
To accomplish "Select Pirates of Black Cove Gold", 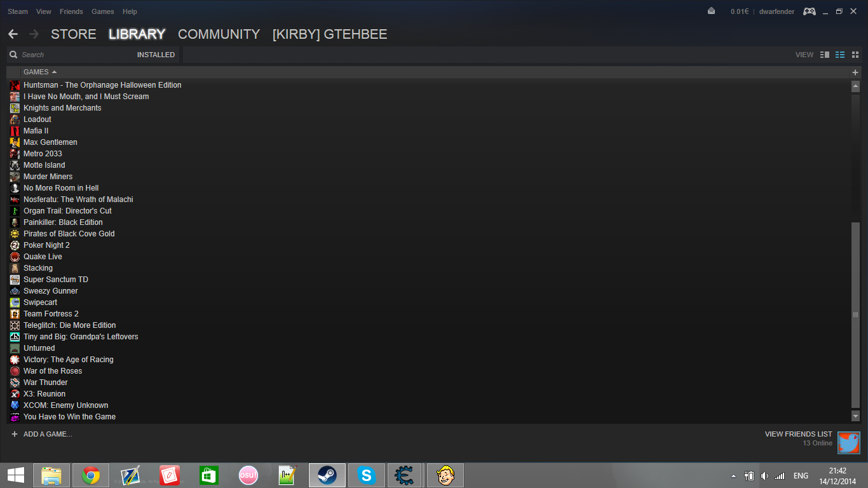I will click(x=69, y=234).
